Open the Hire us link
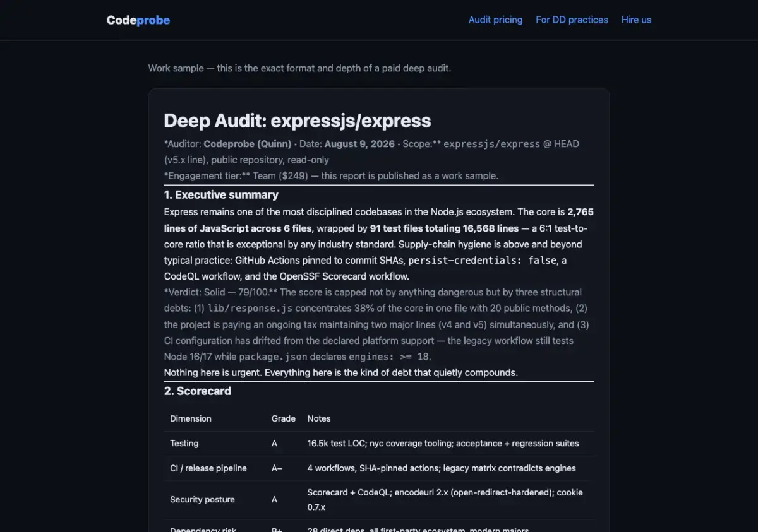This screenshot has height=532, width=758. 636,20
